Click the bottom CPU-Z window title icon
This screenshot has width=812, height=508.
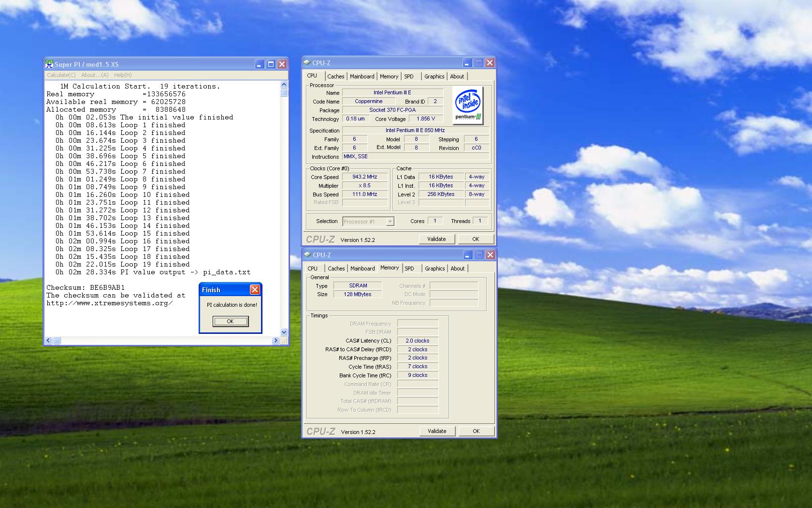pyautogui.click(x=307, y=255)
